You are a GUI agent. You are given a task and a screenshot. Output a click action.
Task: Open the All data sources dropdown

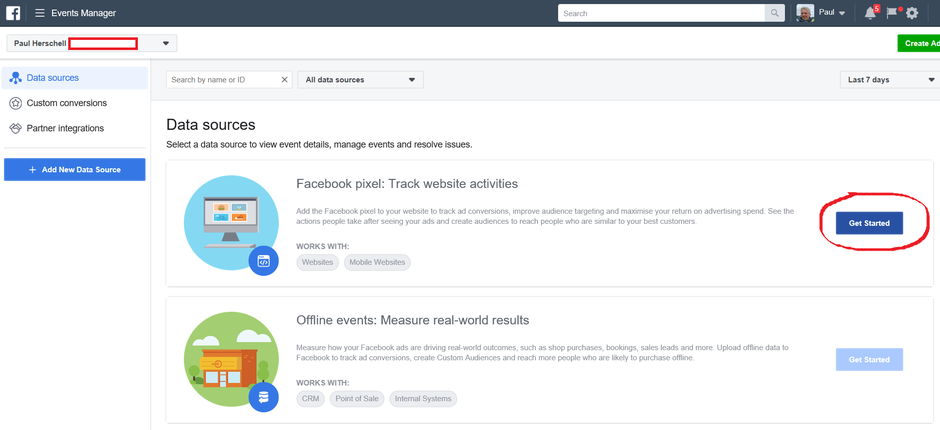pyautogui.click(x=360, y=80)
